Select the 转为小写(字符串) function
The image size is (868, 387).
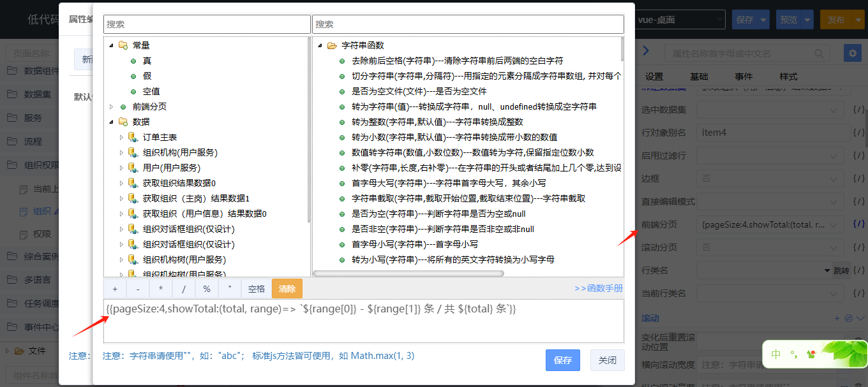coord(453,259)
